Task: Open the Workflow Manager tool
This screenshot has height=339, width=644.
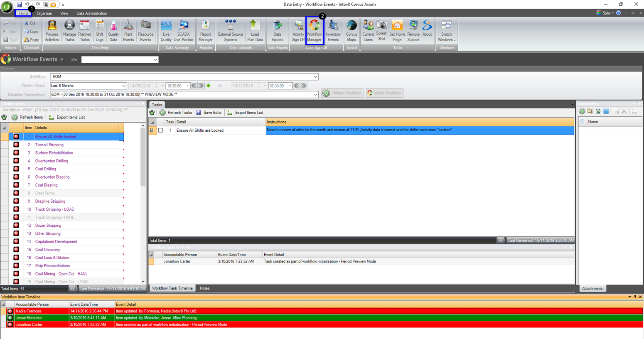Action: 314,31
